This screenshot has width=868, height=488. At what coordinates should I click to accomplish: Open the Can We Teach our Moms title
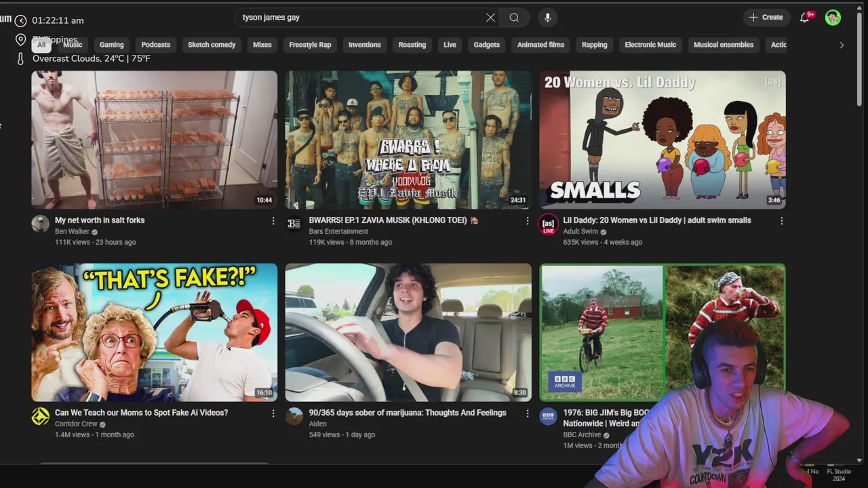click(141, 413)
